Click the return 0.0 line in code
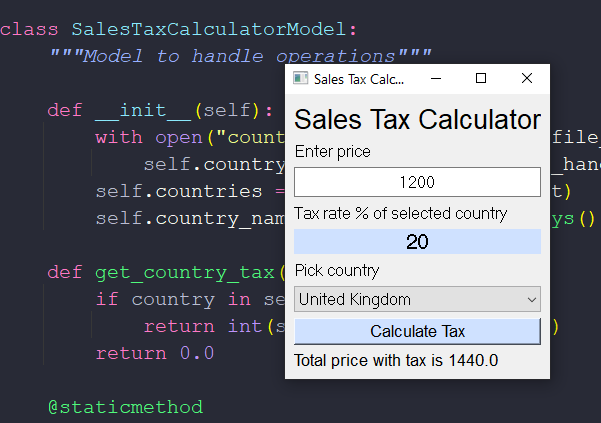The width and height of the screenshot is (601, 423). [155, 353]
